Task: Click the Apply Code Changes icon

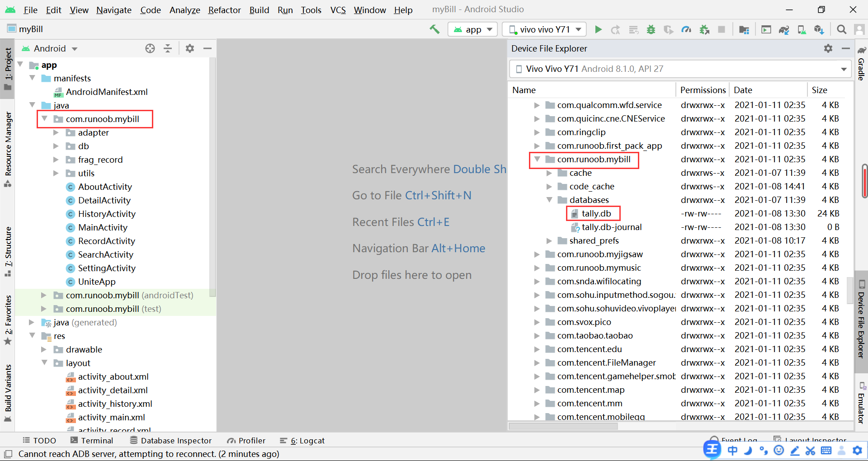Action: (633, 29)
